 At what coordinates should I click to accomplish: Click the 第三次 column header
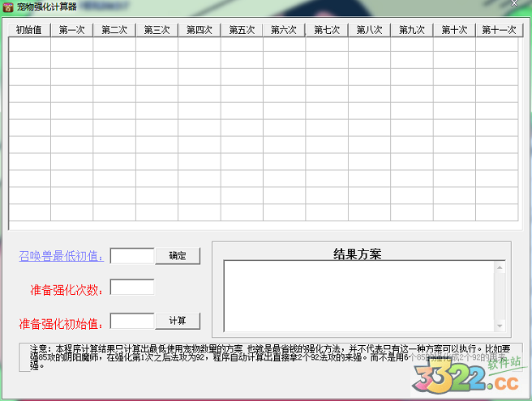click(x=157, y=30)
